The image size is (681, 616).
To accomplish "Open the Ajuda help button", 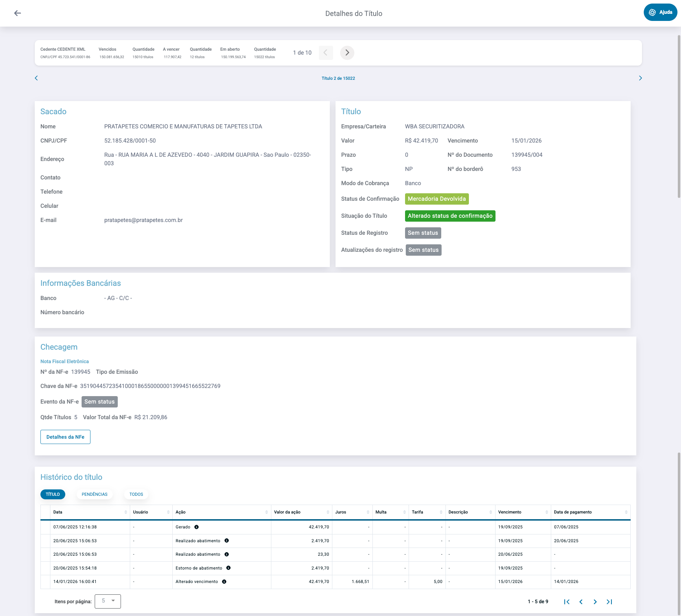I will pos(660,12).
